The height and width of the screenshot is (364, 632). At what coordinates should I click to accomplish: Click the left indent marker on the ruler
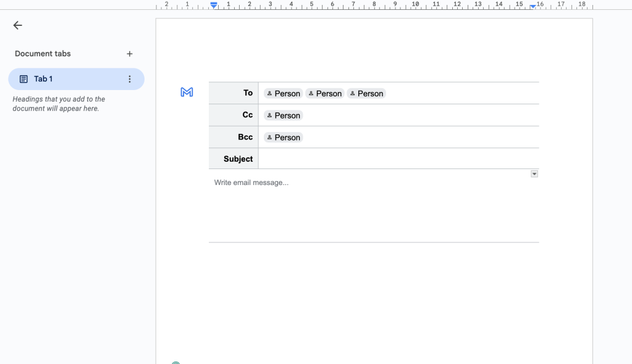[x=214, y=5]
